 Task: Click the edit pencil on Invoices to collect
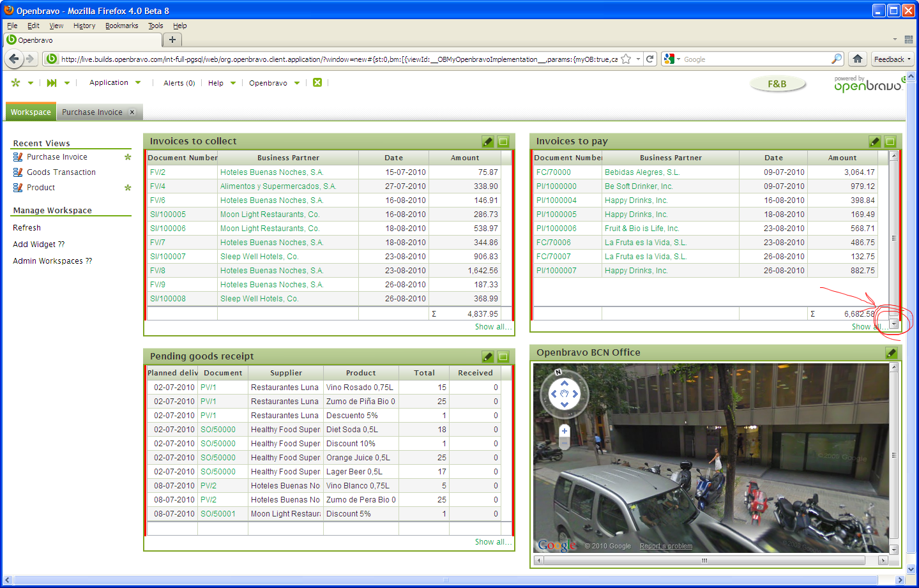click(487, 142)
